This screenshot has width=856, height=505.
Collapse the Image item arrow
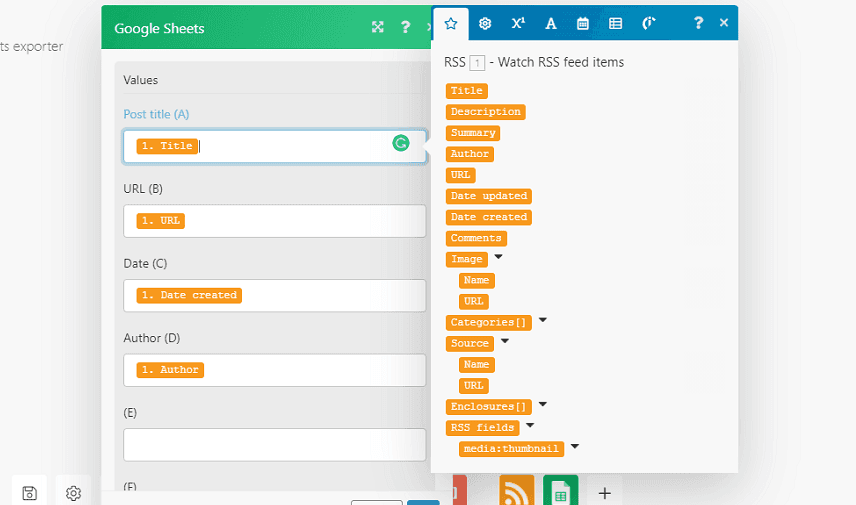pyautogui.click(x=499, y=258)
